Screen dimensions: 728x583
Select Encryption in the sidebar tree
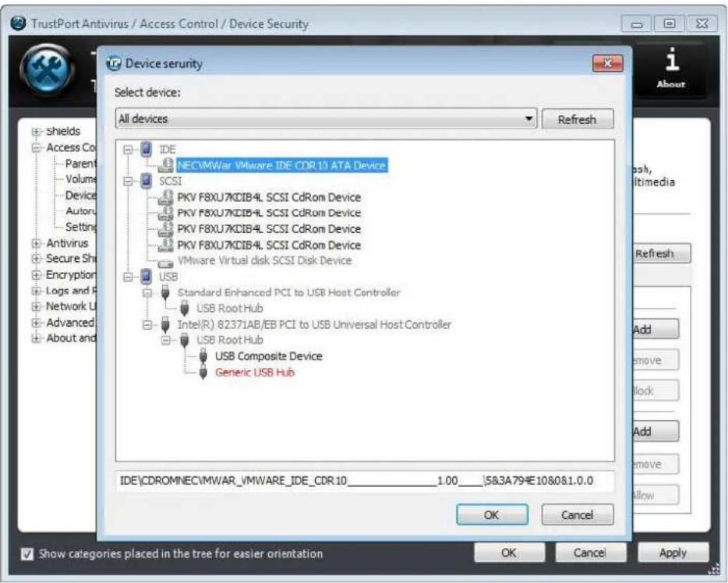[x=71, y=275]
